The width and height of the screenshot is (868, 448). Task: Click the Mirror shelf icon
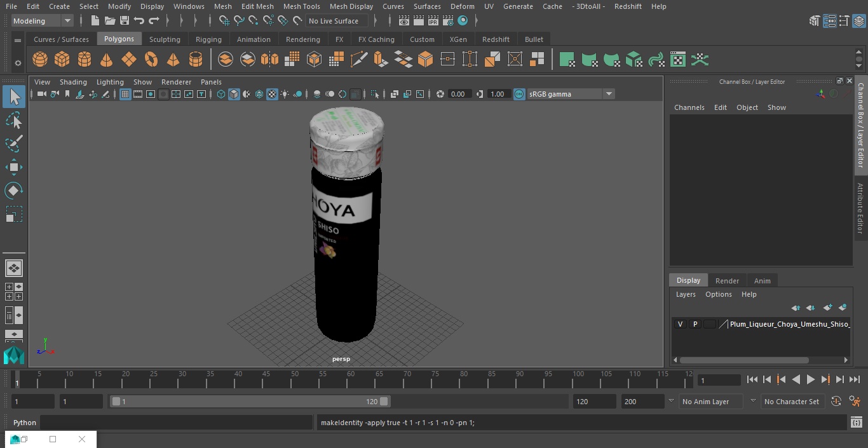[x=269, y=60]
